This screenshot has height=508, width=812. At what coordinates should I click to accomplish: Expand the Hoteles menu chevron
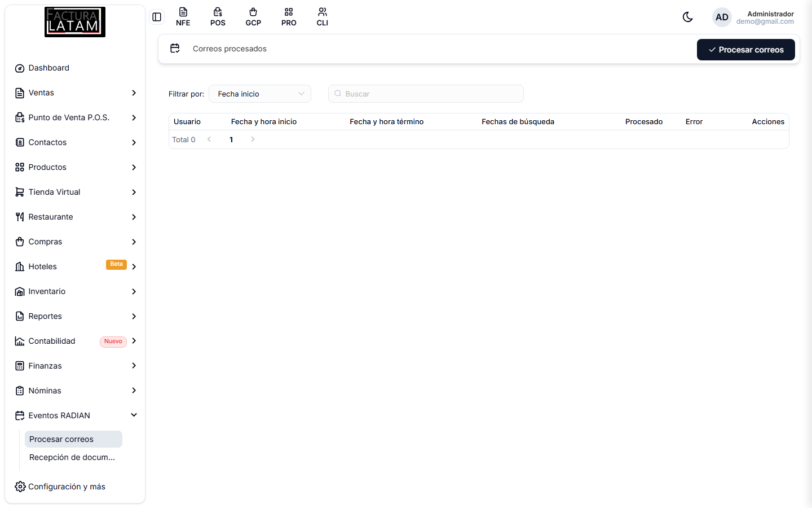tap(134, 266)
